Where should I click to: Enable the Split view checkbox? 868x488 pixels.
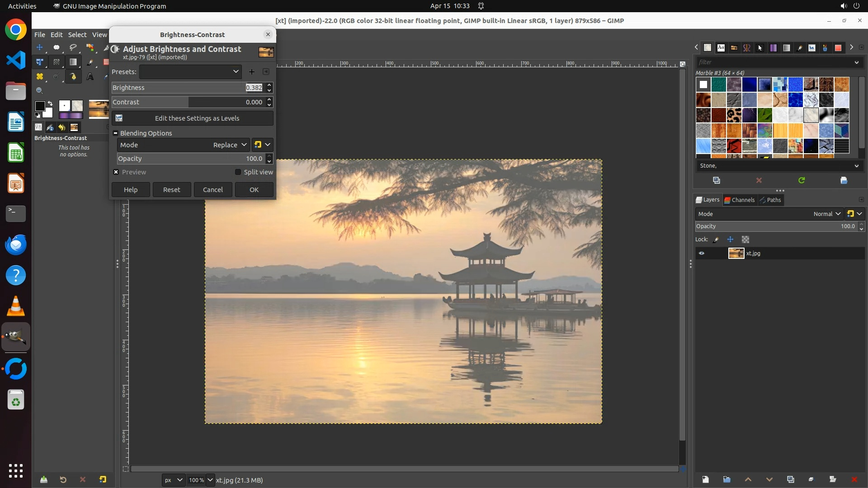(238, 172)
